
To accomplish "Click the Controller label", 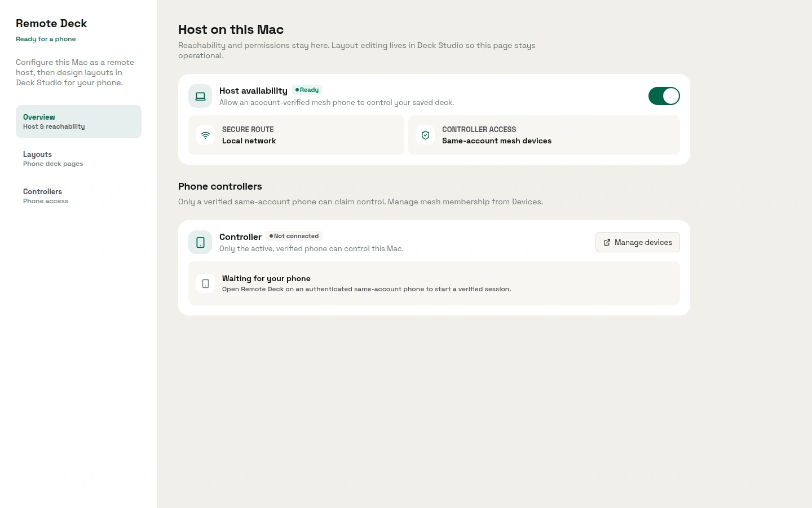I will [x=240, y=237].
